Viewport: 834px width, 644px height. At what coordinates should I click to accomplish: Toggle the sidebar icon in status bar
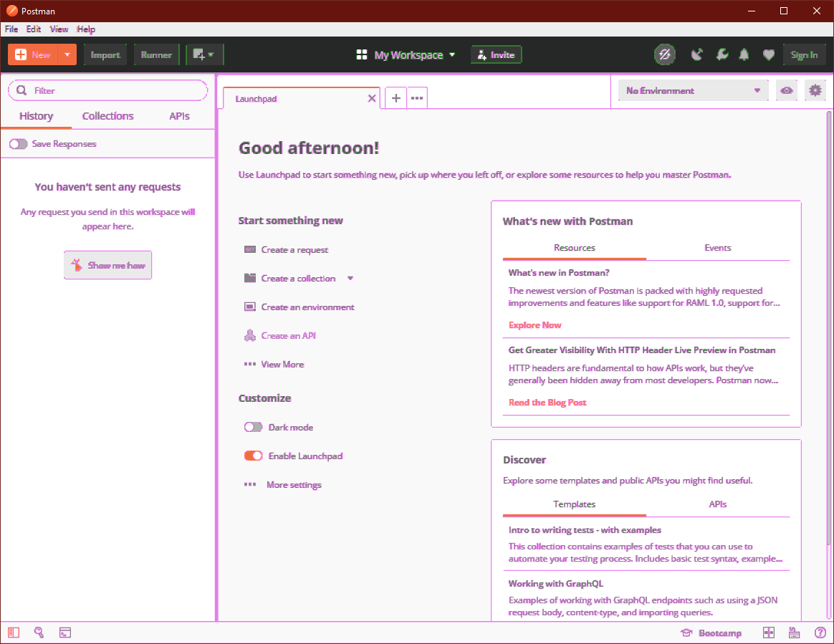pos(14,633)
